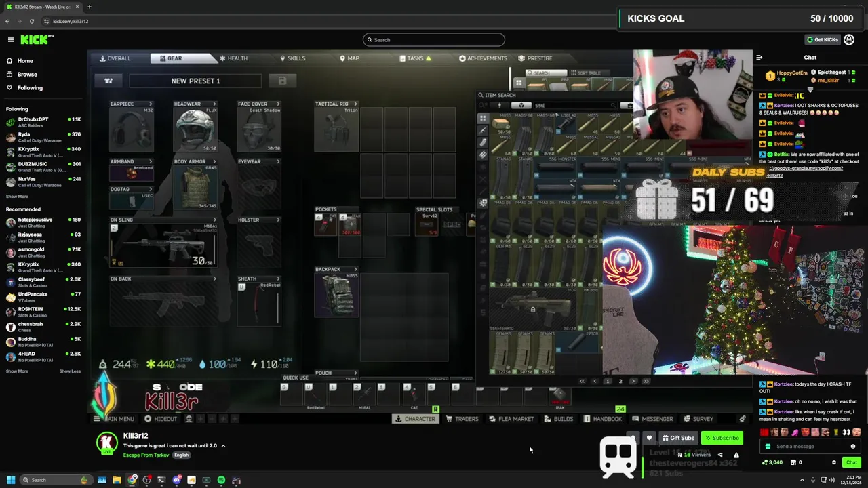The width and height of the screenshot is (868, 488).
Task: Focus the Kick Search field
Action: coord(434,40)
